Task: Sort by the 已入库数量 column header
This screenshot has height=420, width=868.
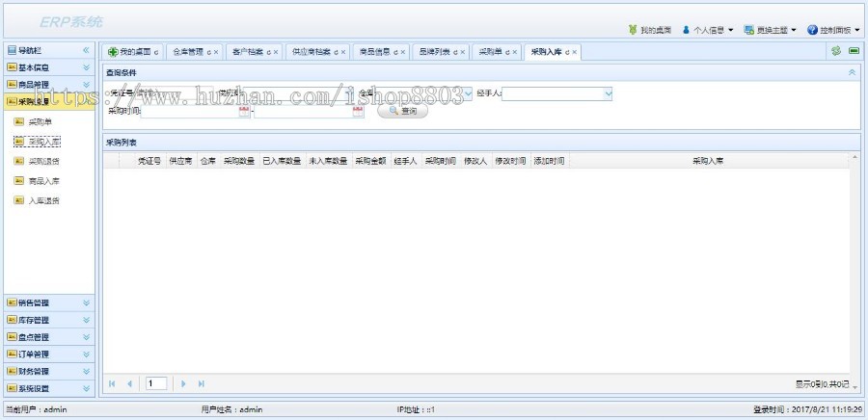Action: click(x=282, y=161)
